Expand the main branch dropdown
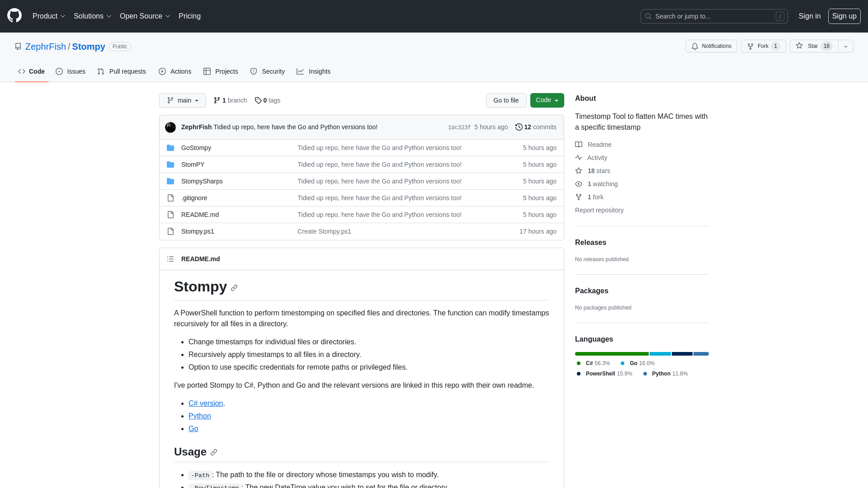868x488 pixels. pos(183,100)
